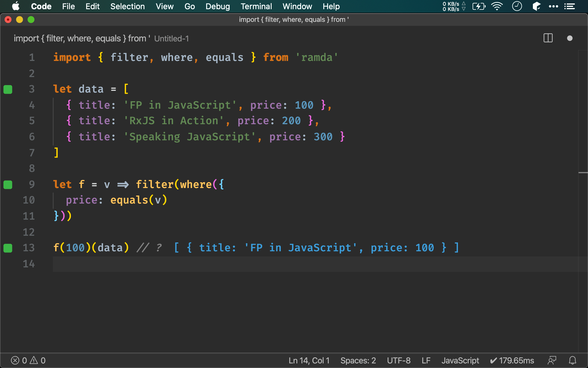Click the 'FP in JavaScript' string on line 4
Viewport: 588px width, 368px height.
click(180, 105)
